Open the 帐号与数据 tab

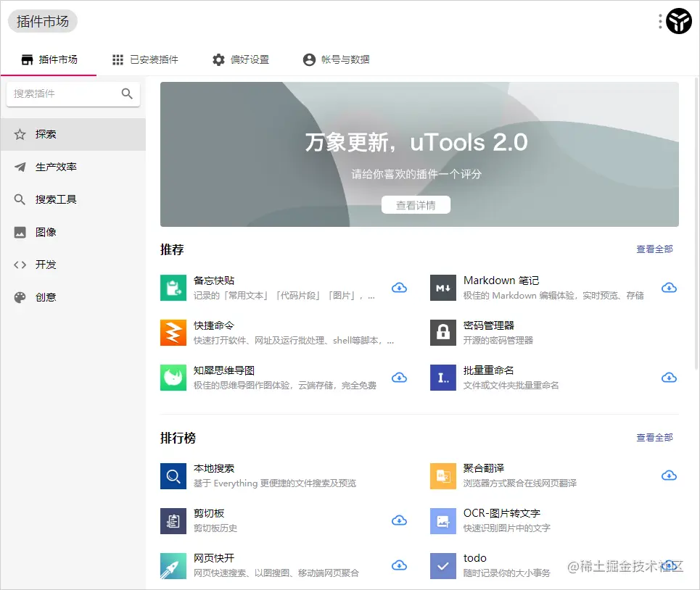[x=336, y=59]
